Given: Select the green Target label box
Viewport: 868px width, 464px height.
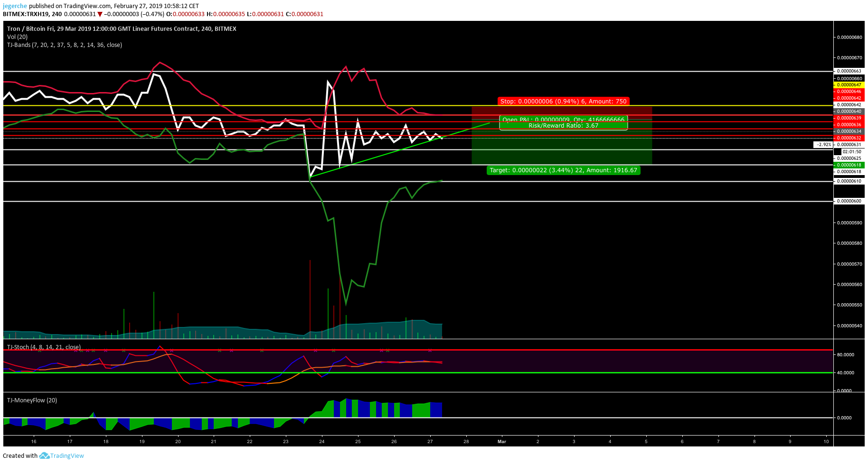Looking at the screenshot, I should (564, 170).
